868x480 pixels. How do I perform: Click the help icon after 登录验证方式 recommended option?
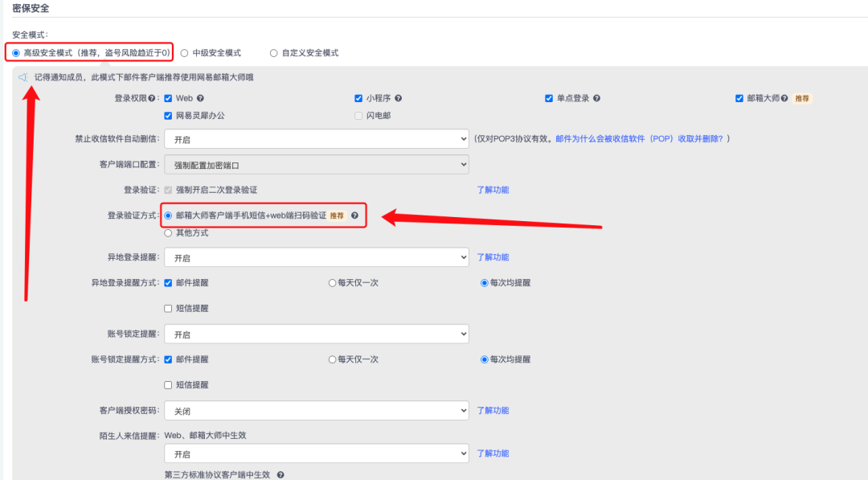point(355,215)
